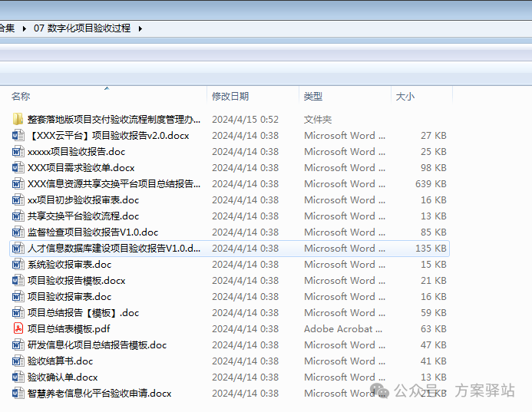Click the 98 KB size cell

(434, 168)
